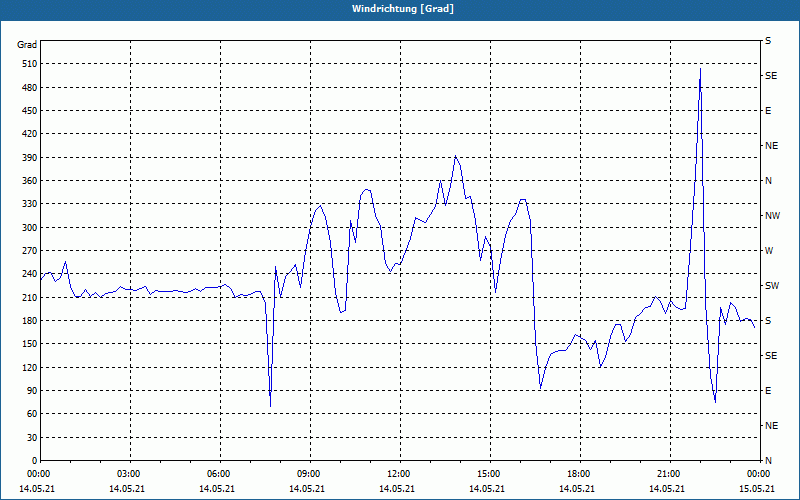Click the 60 degree axis label
Screen dimensions: 800x500
point(32,414)
